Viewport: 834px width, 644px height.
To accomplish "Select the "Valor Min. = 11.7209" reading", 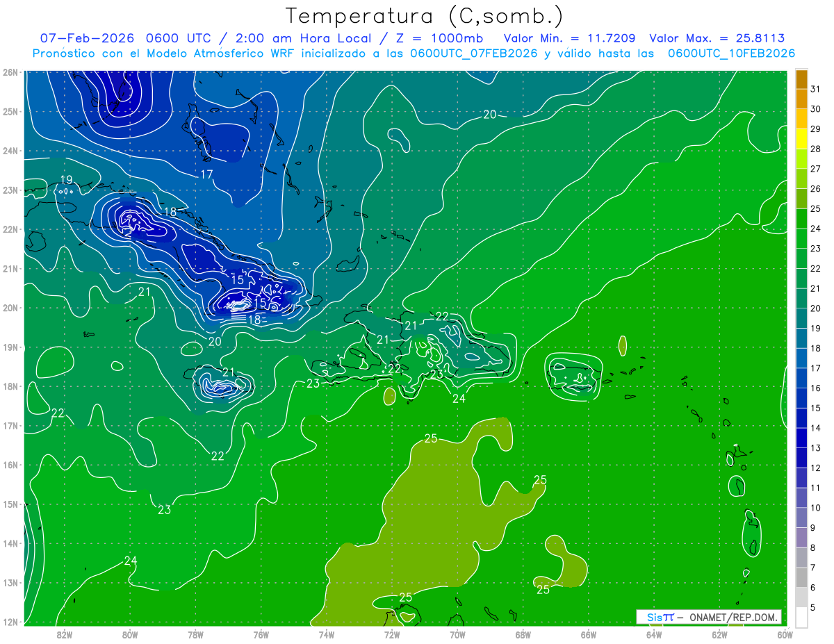I will tap(569, 38).
